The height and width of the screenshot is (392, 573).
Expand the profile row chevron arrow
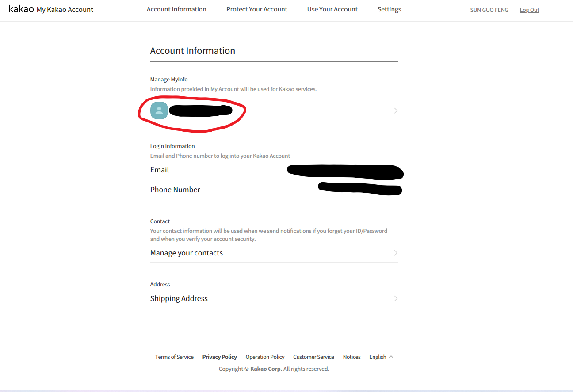tap(395, 110)
